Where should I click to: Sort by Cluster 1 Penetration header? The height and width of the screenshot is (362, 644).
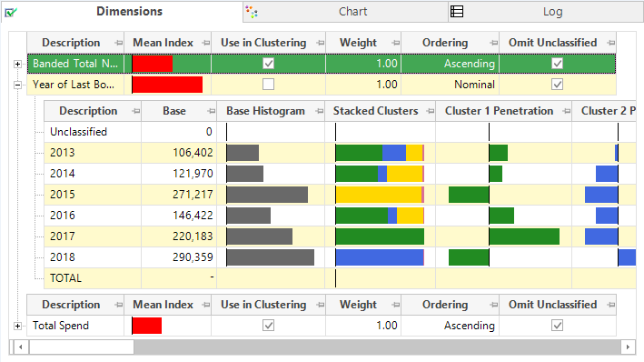pyautogui.click(x=499, y=111)
